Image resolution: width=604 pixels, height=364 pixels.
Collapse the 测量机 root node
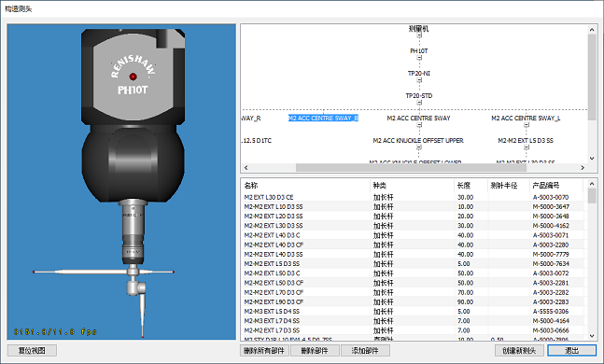coord(419,35)
